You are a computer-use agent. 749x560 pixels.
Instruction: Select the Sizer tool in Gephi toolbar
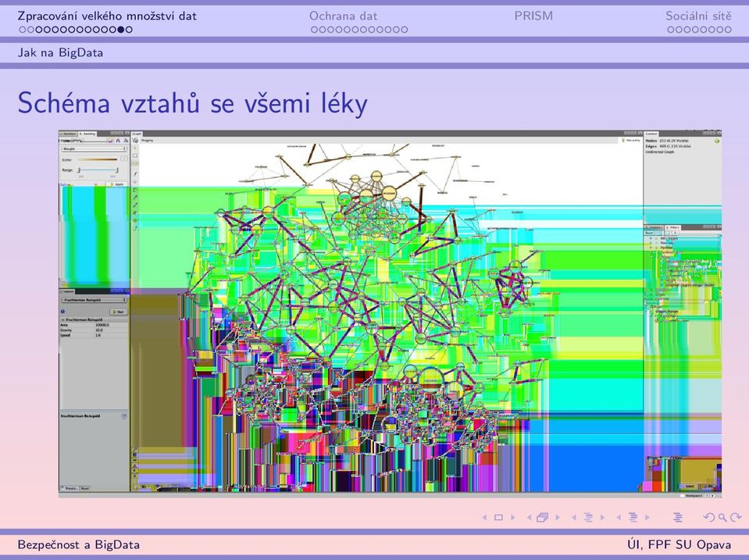click(135, 182)
